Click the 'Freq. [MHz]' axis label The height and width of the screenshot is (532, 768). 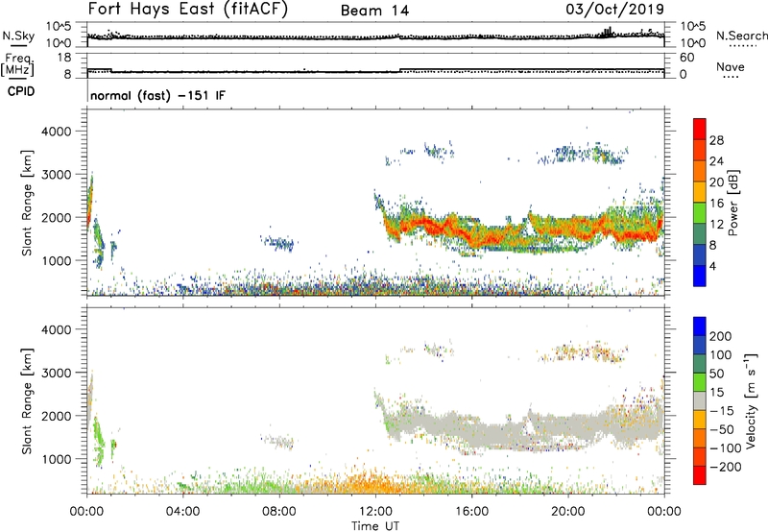click(x=17, y=64)
